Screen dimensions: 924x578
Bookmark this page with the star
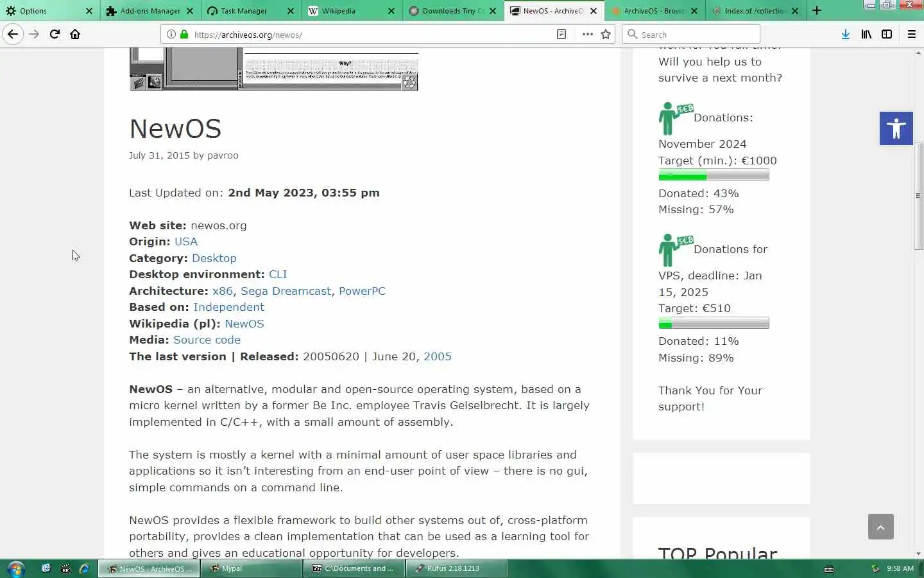pyautogui.click(x=606, y=35)
